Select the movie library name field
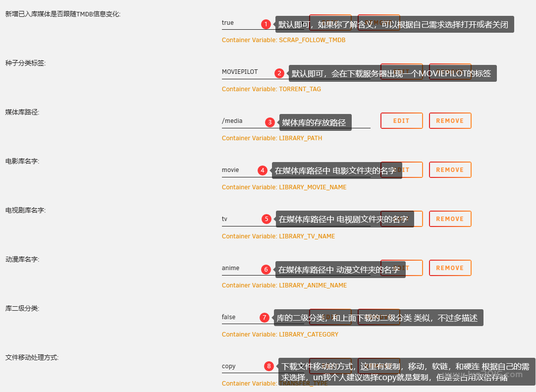The width and height of the screenshot is (536, 392). [x=296, y=170]
